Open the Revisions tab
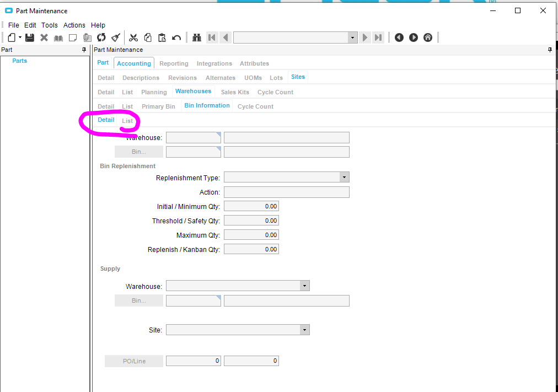Viewport: 558px width, 392px height. click(183, 78)
